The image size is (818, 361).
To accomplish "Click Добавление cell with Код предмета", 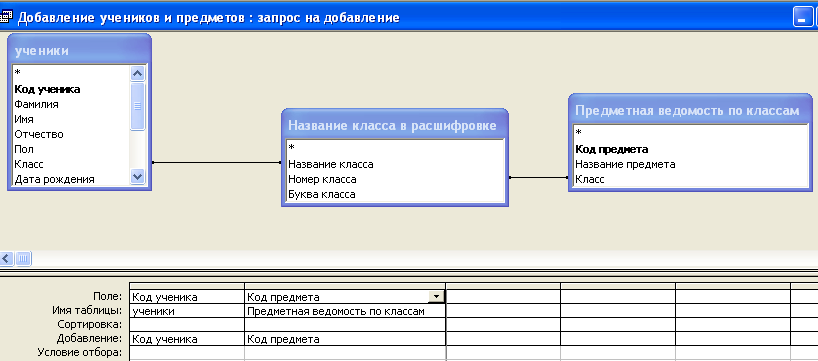I will tap(345, 339).
